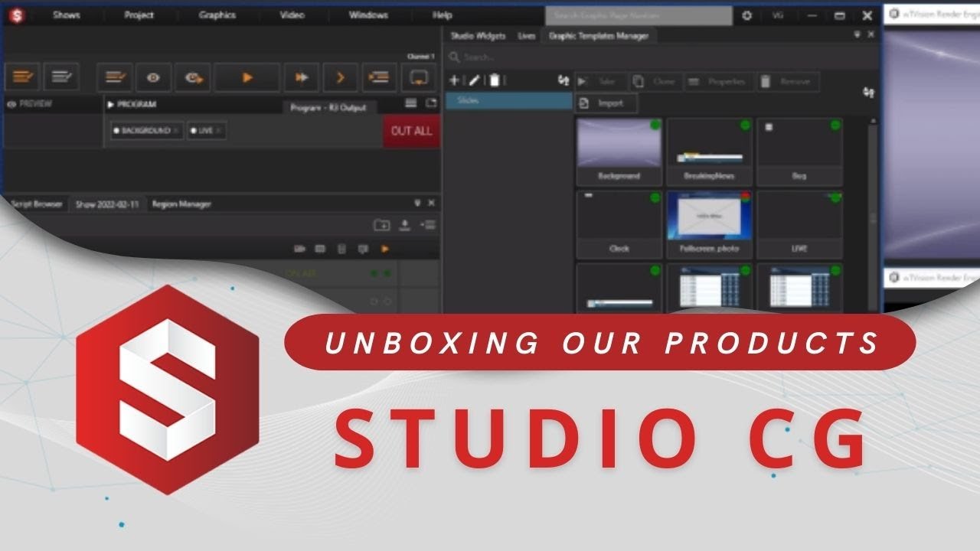Switch to the Region Manager tab

181,204
